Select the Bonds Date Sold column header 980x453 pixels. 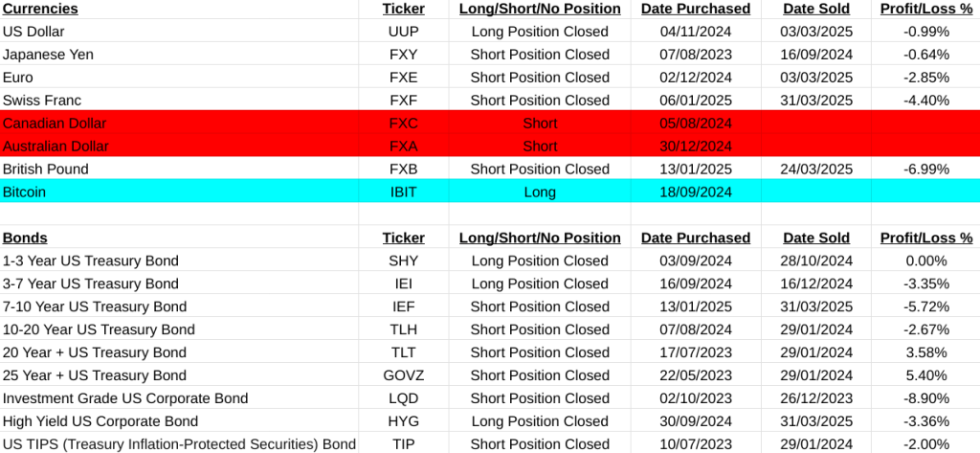coord(816,238)
